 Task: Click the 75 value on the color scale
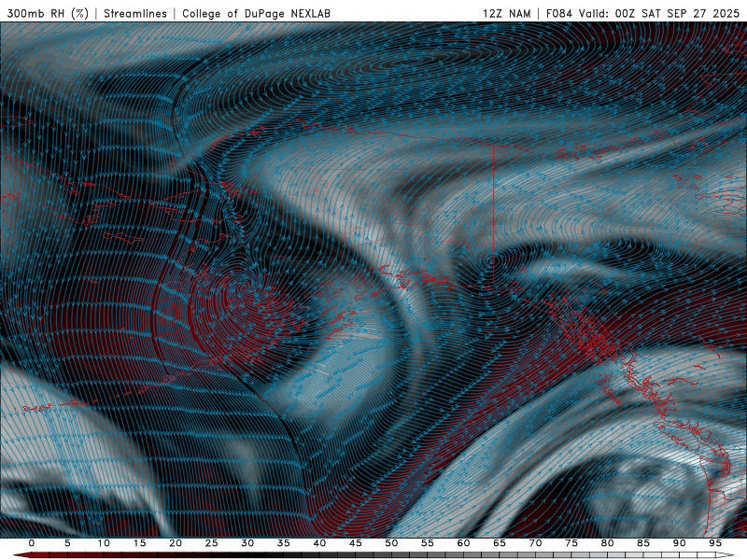(571, 543)
